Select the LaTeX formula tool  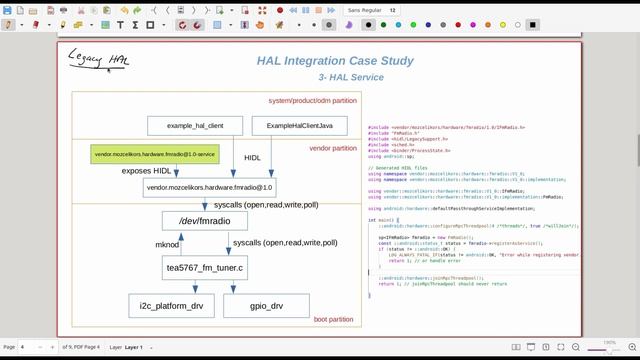click(x=135, y=25)
